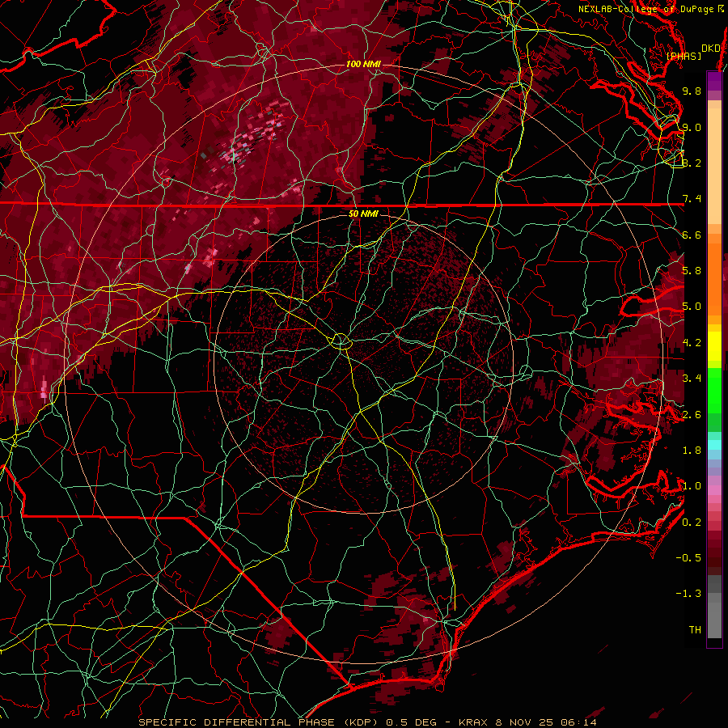Click the 8.2 value on color scale
728x728 pixels.
coord(692,163)
